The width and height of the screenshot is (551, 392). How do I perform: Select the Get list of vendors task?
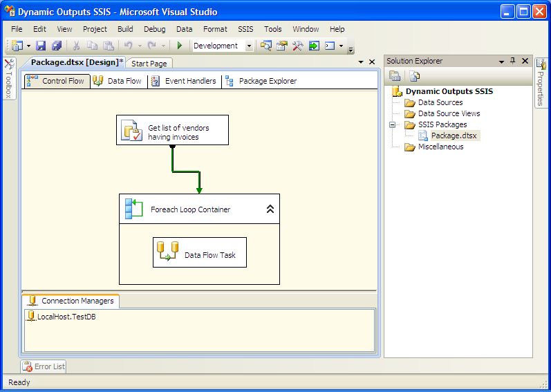click(173, 130)
